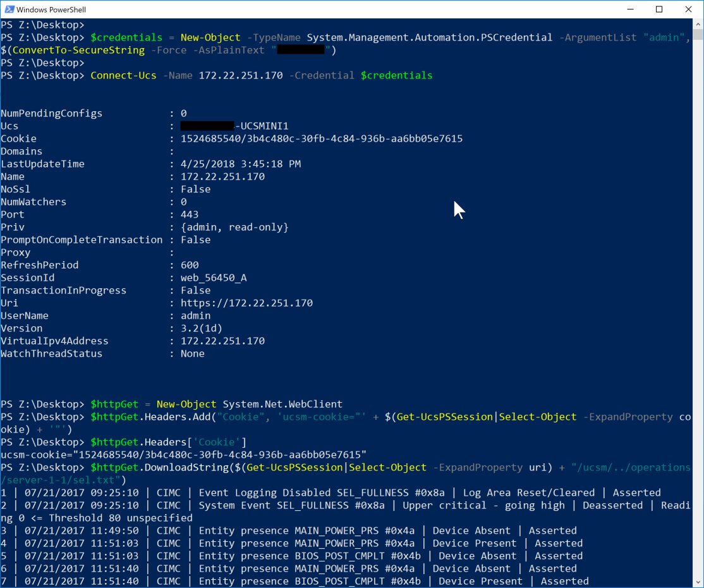Click the 'Connect-Ucs' command

coord(123,75)
